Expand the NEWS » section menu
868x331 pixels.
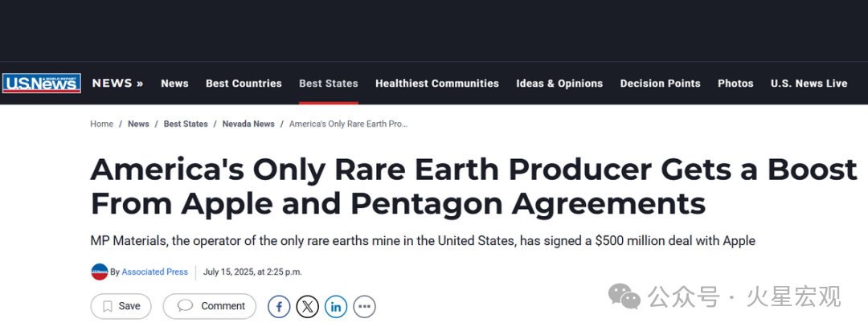117,83
